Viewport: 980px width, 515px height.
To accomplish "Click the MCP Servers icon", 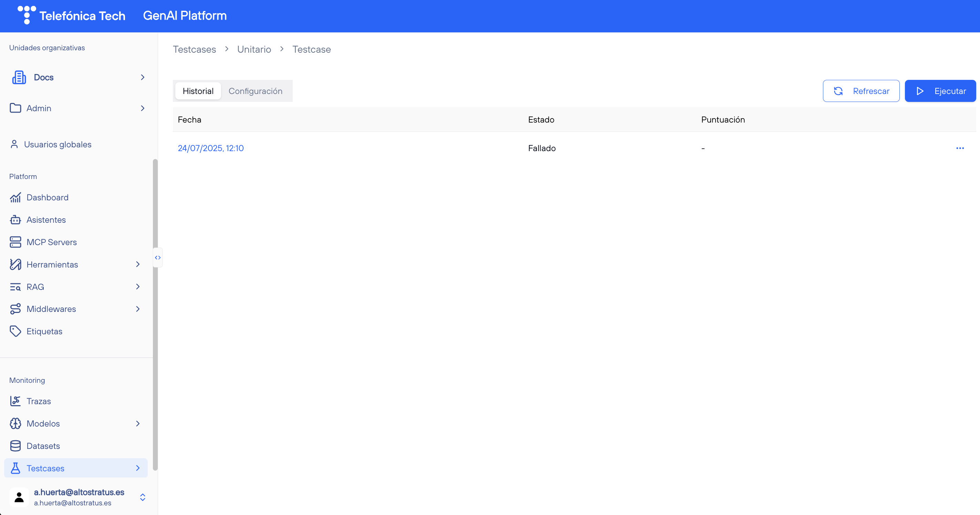I will 15,242.
